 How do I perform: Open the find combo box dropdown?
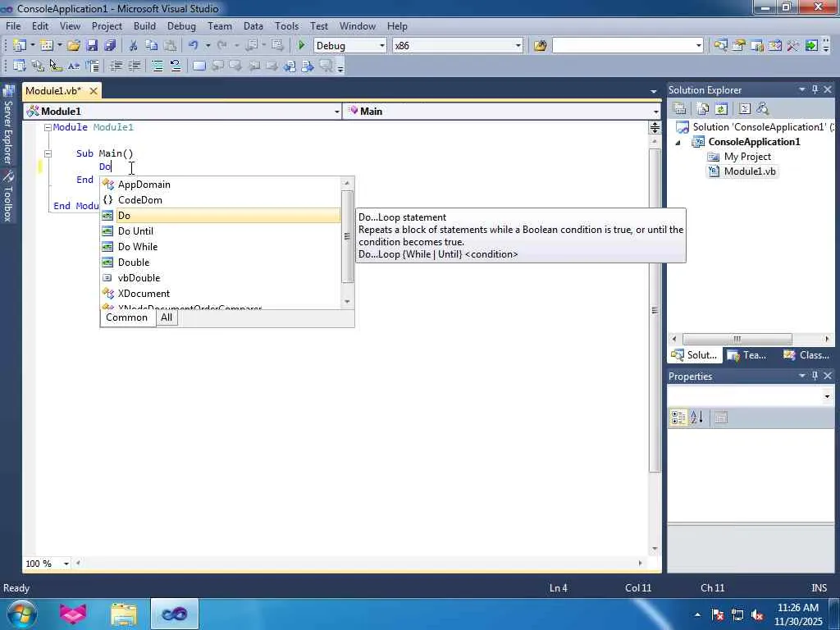coord(699,46)
